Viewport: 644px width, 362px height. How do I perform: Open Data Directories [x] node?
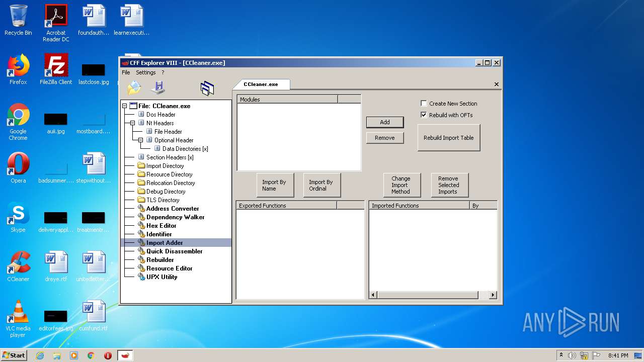[185, 149]
